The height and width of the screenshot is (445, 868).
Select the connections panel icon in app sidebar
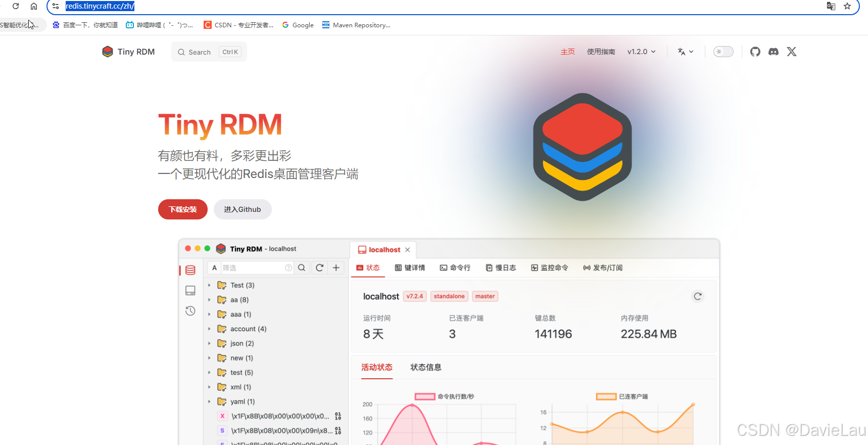tap(190, 290)
